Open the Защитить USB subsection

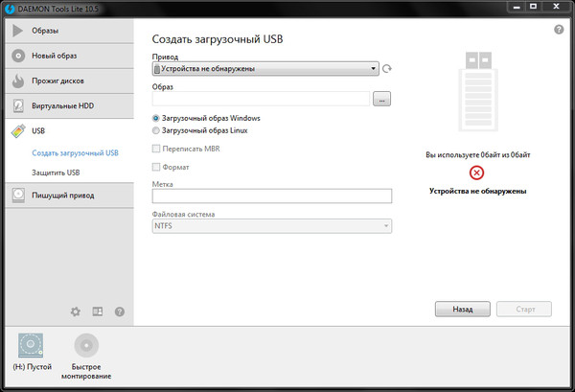pos(56,173)
